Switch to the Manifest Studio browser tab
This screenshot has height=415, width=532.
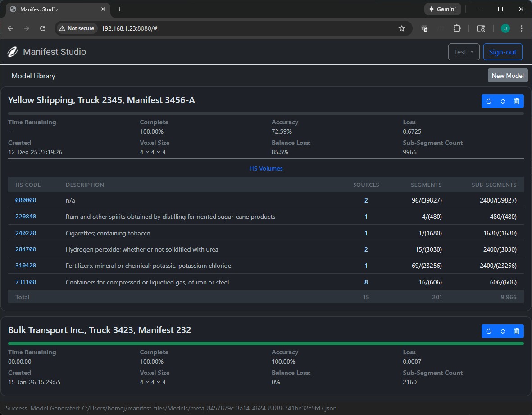coord(54,9)
